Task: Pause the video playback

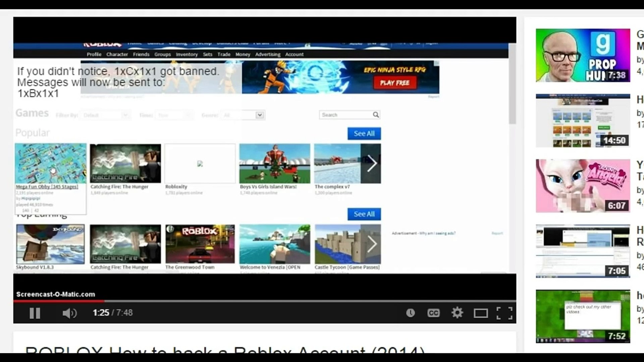Action: click(x=35, y=313)
